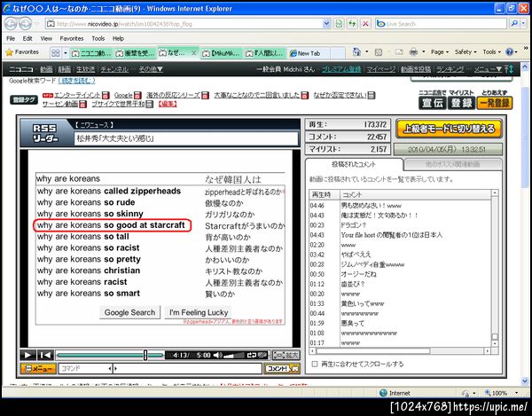Open the search provider dropdown arrow
532x416 pixels.
point(524,23)
